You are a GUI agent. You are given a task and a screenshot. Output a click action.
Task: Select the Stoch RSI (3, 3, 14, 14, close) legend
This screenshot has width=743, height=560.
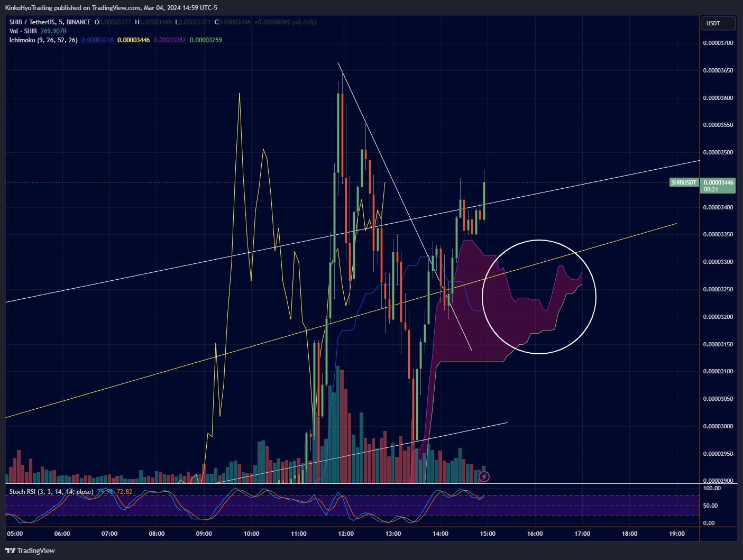click(51, 492)
